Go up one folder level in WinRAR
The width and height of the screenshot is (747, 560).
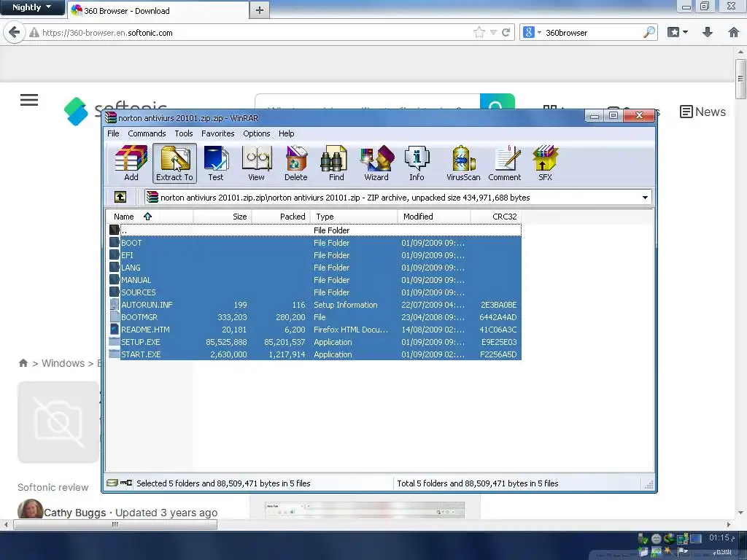click(x=120, y=197)
